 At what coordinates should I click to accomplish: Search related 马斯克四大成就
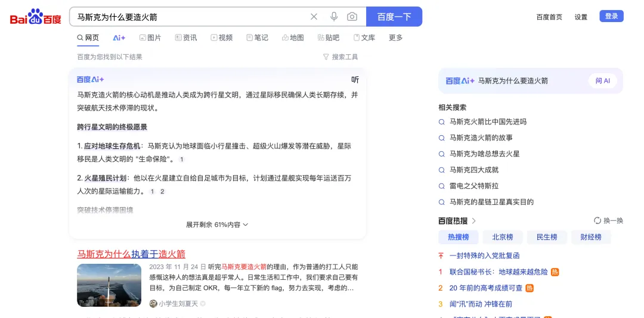474,170
